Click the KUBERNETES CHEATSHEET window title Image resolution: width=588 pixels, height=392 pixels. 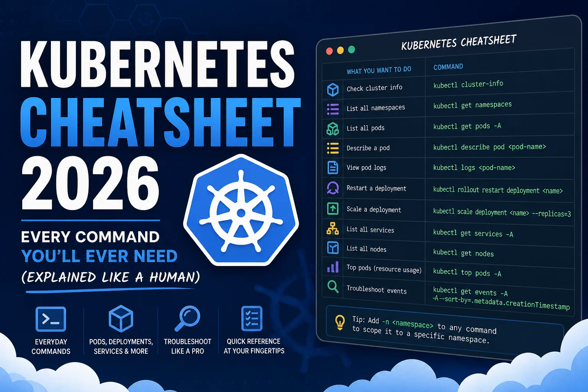(459, 42)
